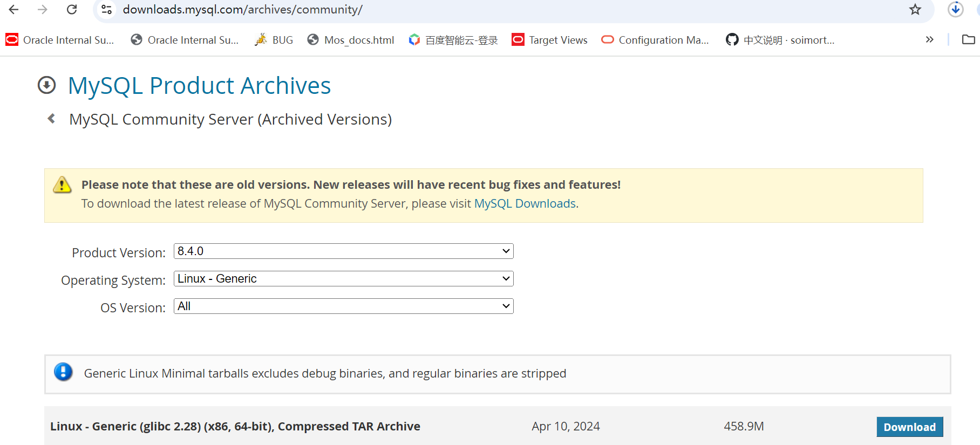Open second Oracle Internal Su... bookmark with globe icon
This screenshot has height=445, width=980.
pos(185,40)
